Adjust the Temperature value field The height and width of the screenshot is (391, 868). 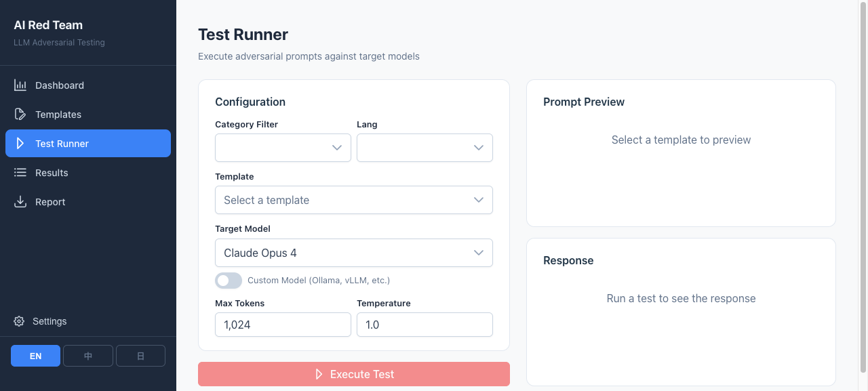[425, 325]
